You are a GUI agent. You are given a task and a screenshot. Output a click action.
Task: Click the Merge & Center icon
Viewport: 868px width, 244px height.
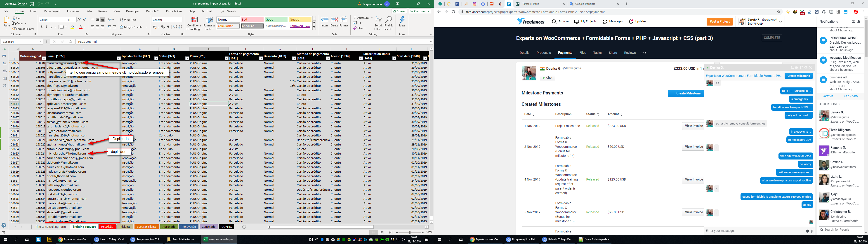pyautogui.click(x=121, y=27)
